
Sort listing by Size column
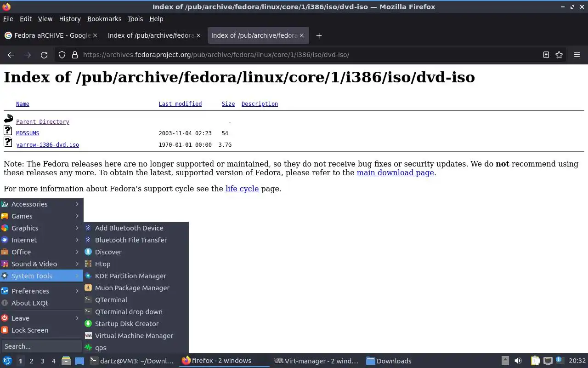coord(228,104)
